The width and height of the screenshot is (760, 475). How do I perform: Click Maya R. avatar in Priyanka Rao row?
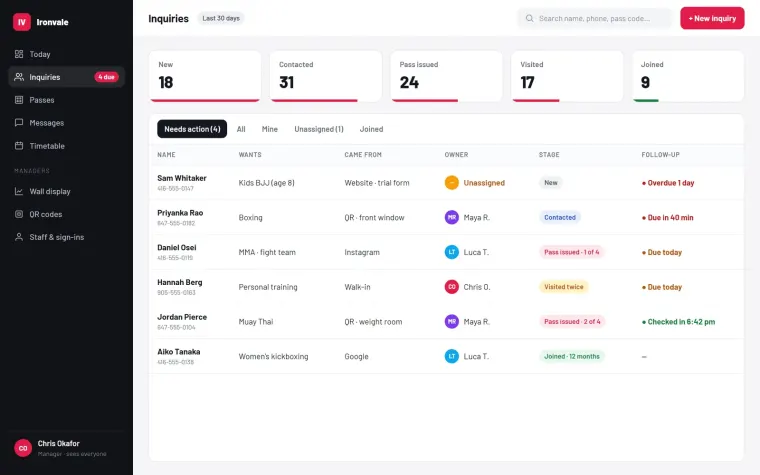coord(451,217)
